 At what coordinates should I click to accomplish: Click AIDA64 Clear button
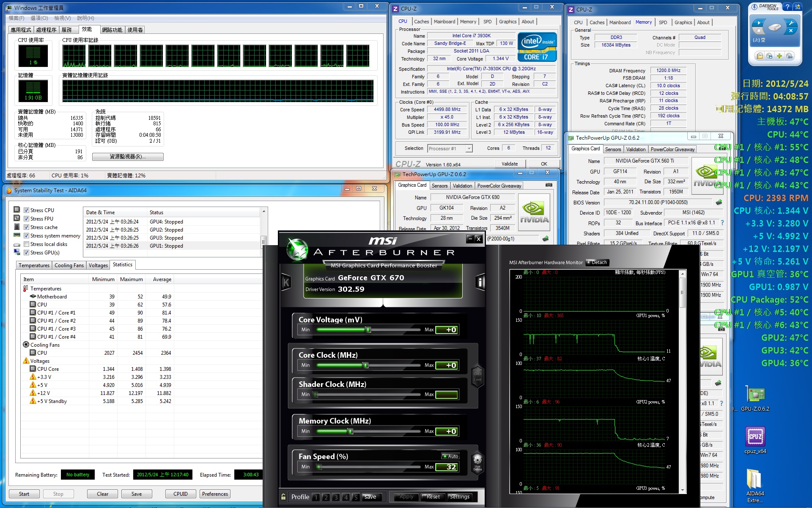pos(102,494)
